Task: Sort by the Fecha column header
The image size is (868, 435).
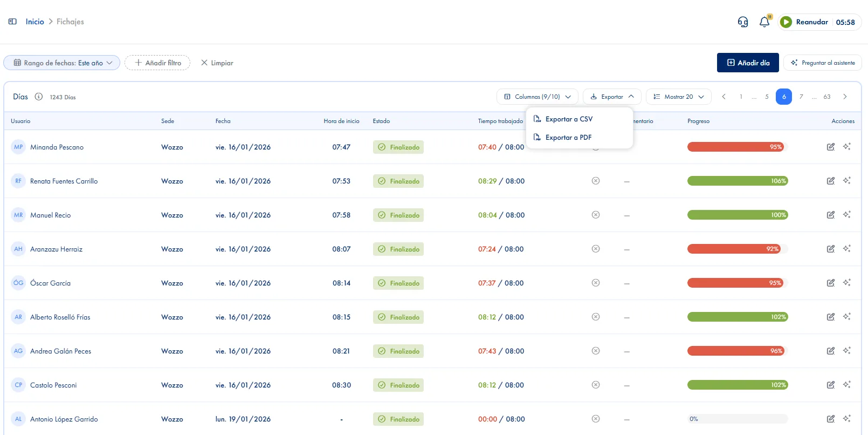Action: tap(223, 121)
